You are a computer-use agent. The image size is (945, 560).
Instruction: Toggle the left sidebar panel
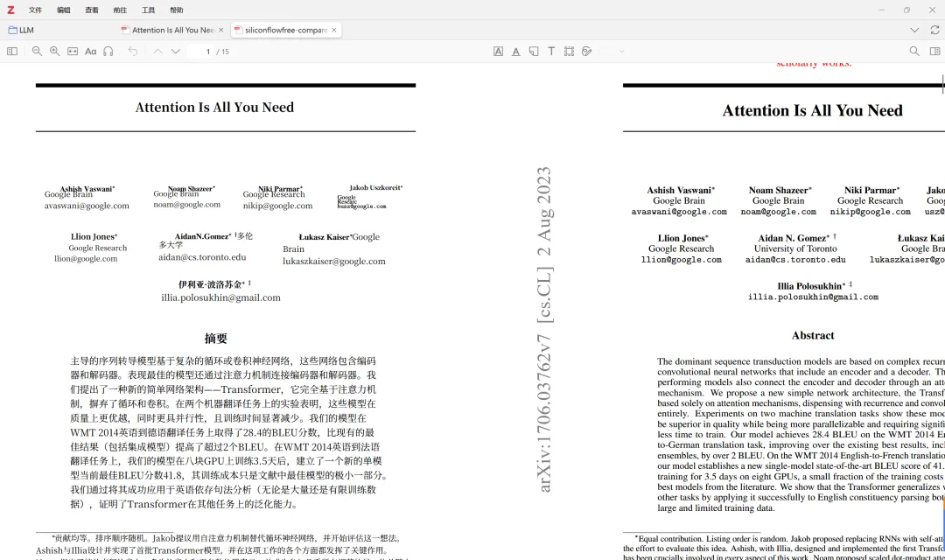(x=12, y=52)
